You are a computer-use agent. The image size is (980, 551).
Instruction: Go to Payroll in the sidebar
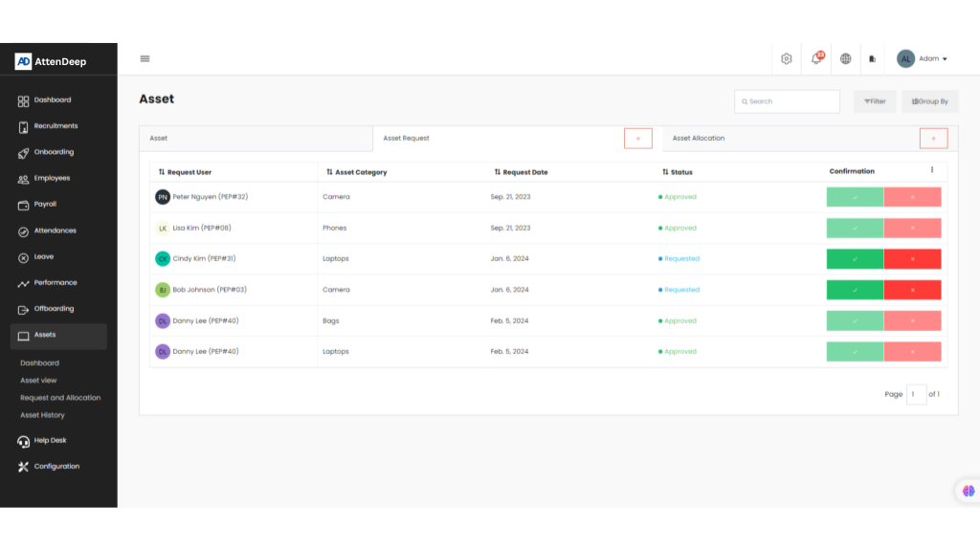45,205
